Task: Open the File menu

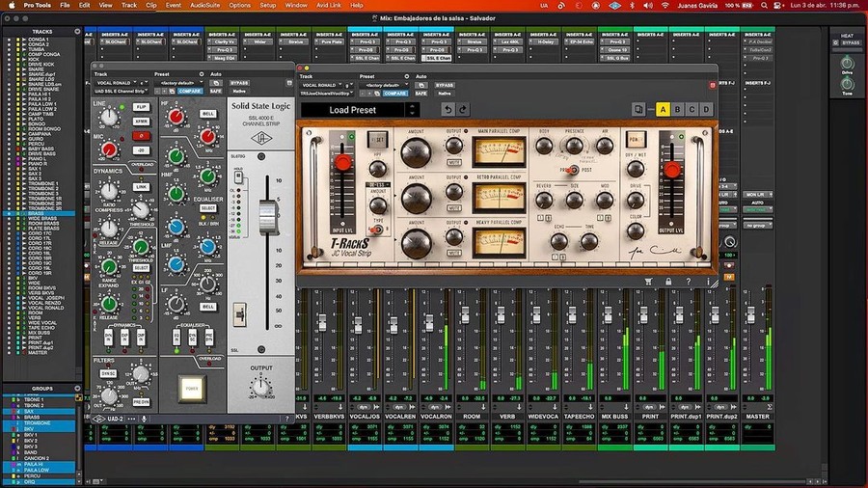Action: (65, 5)
